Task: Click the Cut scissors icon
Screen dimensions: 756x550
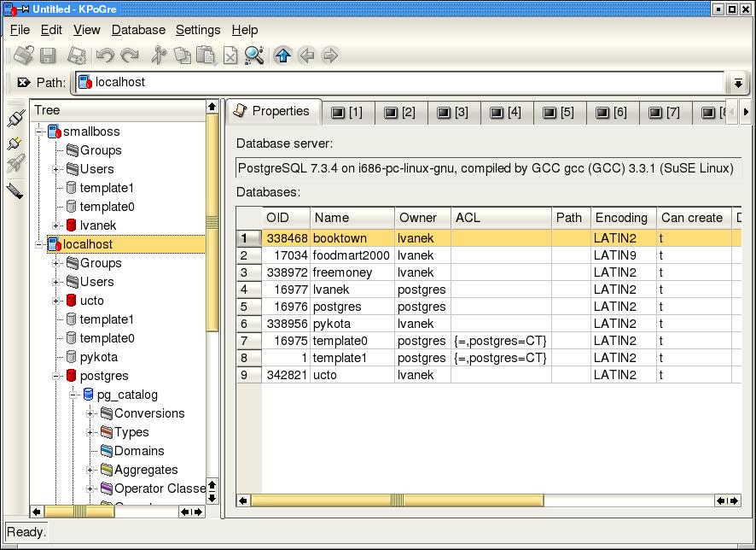Action: click(x=158, y=56)
